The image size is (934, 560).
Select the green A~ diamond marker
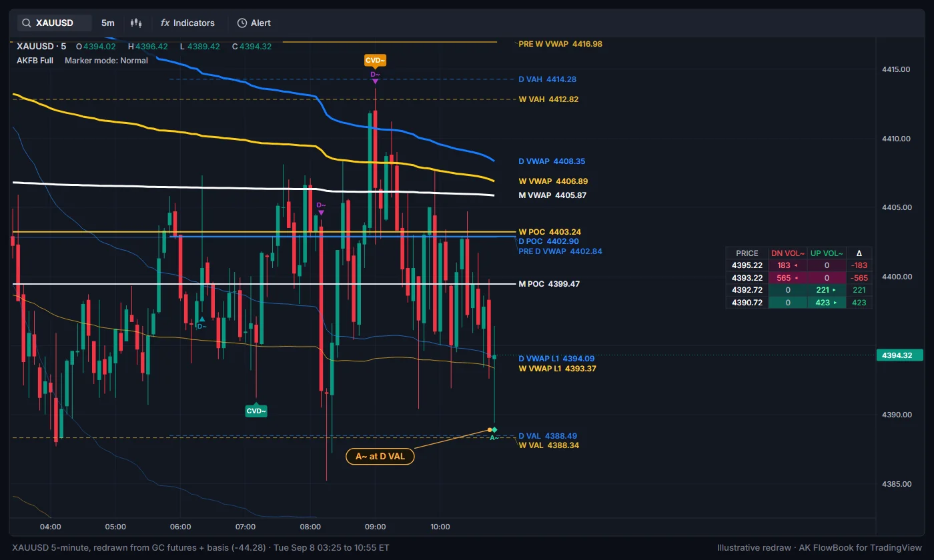point(494,430)
